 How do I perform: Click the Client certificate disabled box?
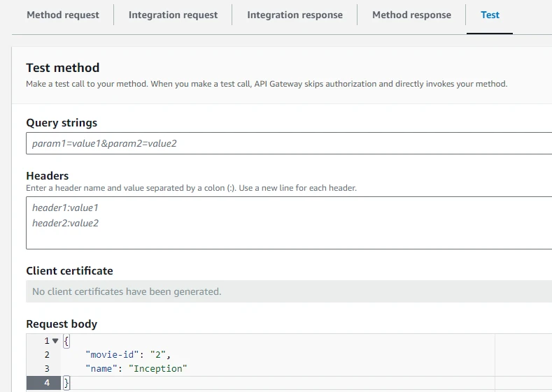pyautogui.click(x=288, y=291)
